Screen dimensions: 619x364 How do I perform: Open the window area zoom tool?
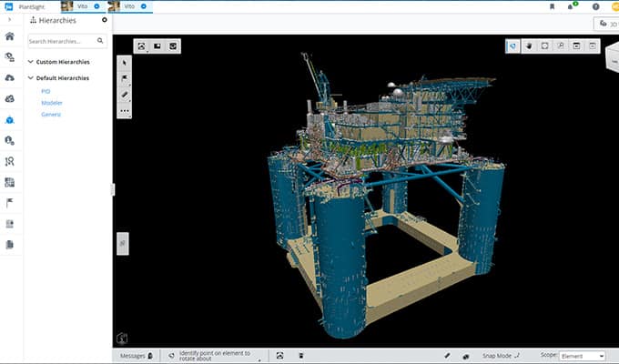click(561, 45)
